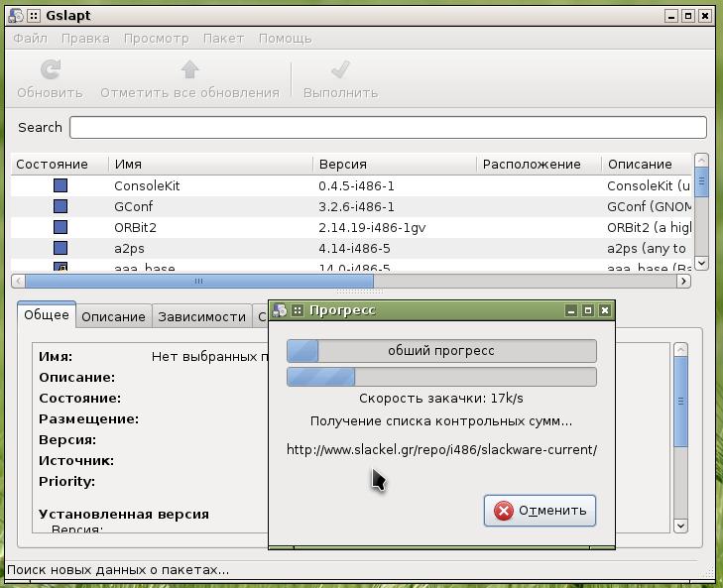Click the second download progress bar
Image resolution: width=723 pixels, height=588 pixels.
point(441,377)
